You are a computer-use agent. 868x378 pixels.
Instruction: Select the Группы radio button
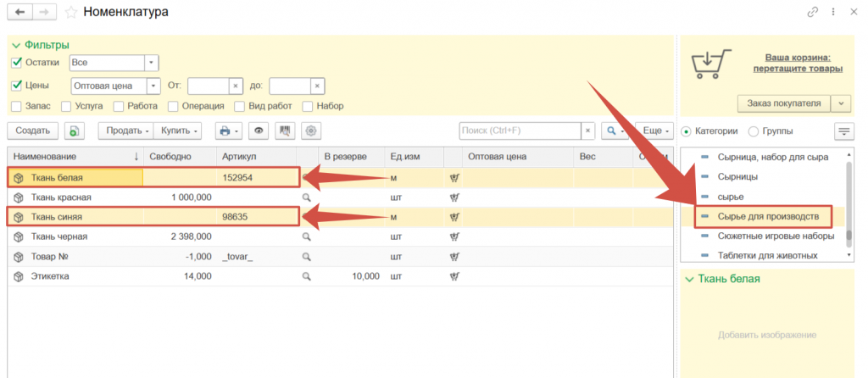click(x=753, y=131)
